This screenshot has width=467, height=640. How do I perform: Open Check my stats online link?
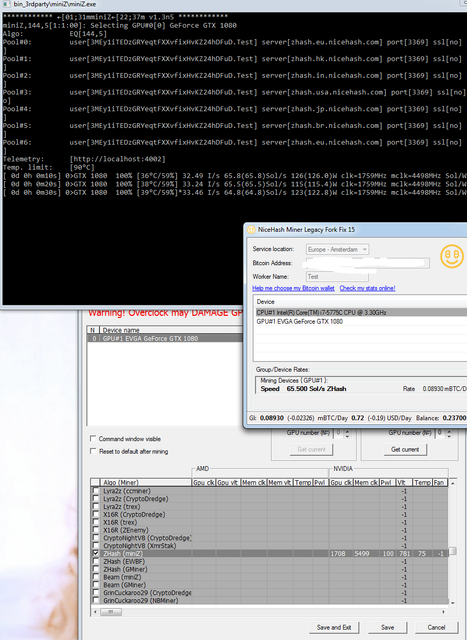367,288
